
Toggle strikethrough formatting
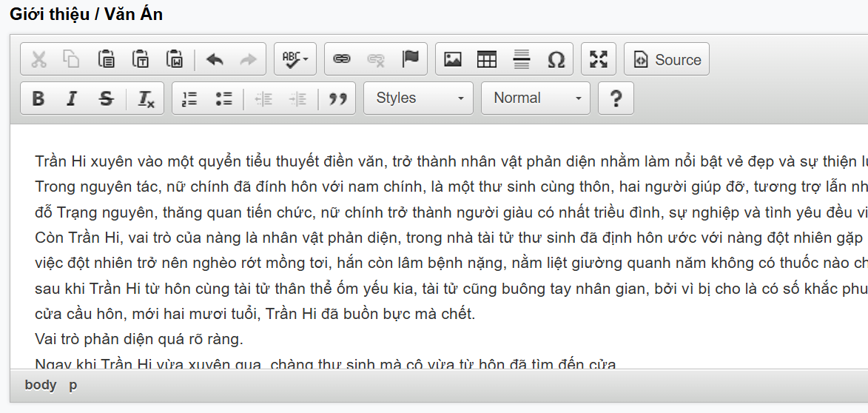tap(107, 98)
